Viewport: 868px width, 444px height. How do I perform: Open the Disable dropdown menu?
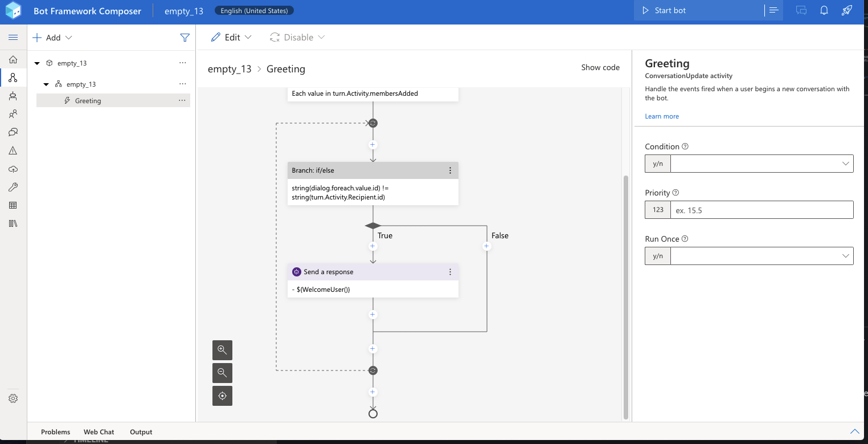tap(297, 38)
